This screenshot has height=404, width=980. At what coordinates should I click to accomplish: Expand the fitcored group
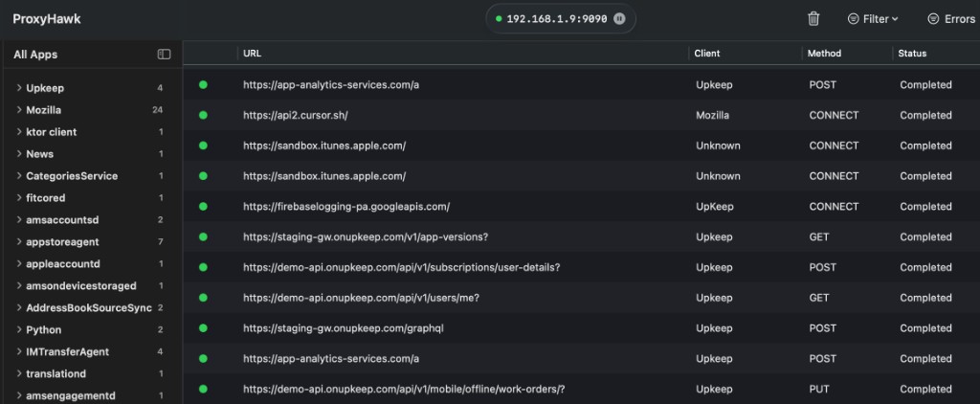click(x=19, y=197)
